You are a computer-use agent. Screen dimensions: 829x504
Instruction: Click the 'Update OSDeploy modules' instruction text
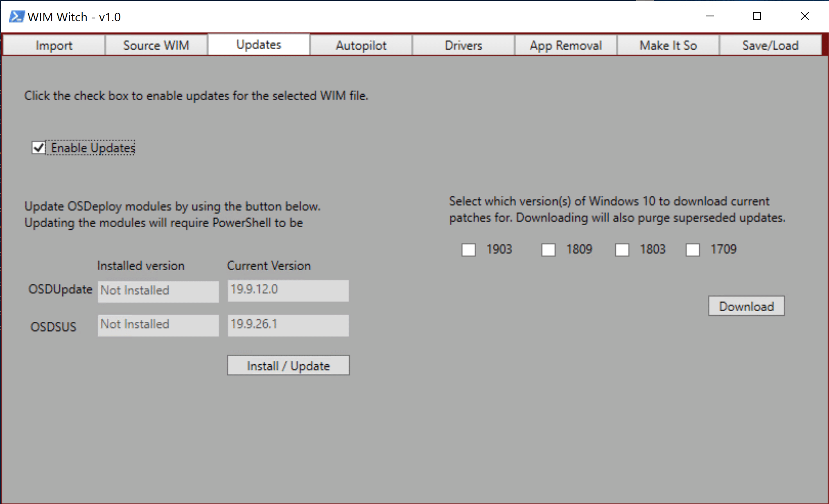(x=172, y=215)
